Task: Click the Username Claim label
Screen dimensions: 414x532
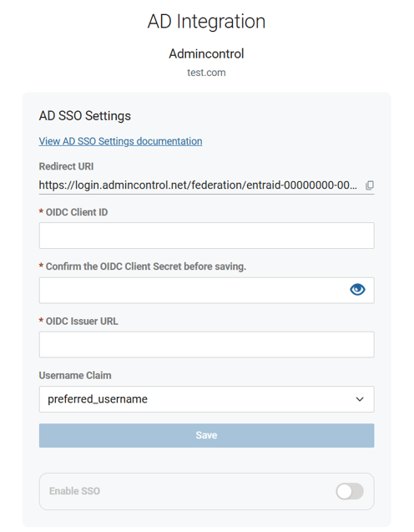Action: pos(75,376)
